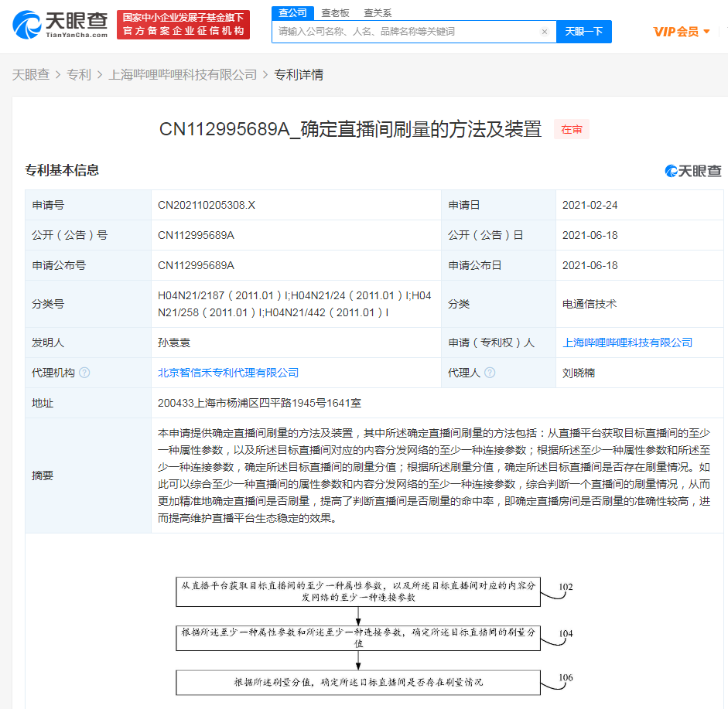
Task: Select the 查公司 tab
Action: tap(292, 13)
